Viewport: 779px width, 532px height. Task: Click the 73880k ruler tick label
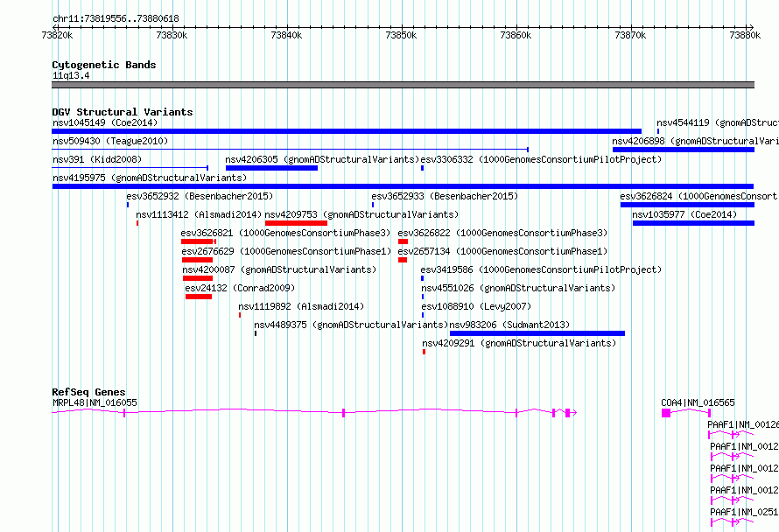pyautogui.click(x=745, y=35)
